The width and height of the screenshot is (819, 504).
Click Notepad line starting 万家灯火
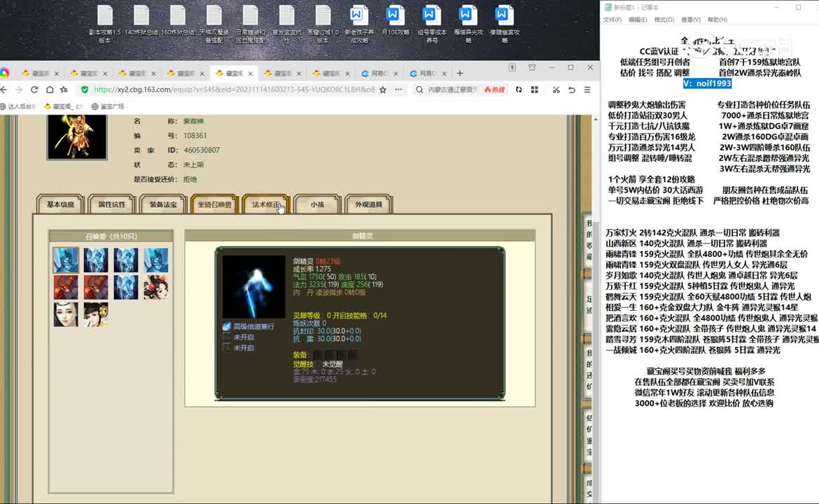coord(692,233)
